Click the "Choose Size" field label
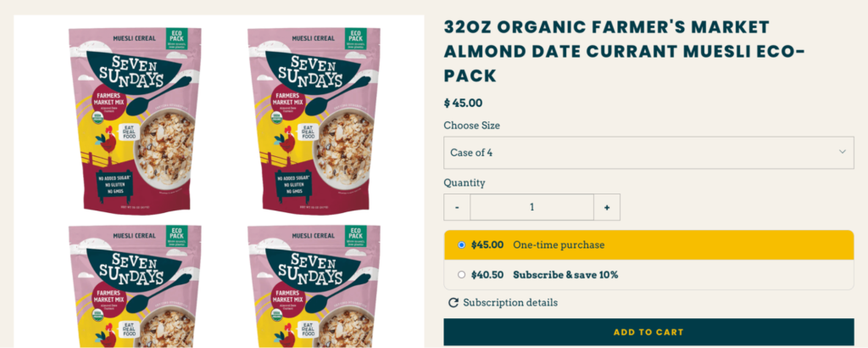868x348 pixels. 472,126
